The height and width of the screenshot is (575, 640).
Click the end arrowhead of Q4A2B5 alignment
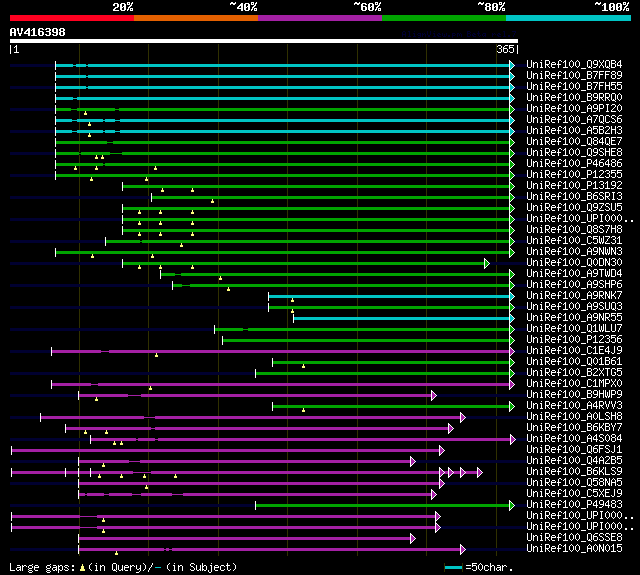(413, 462)
